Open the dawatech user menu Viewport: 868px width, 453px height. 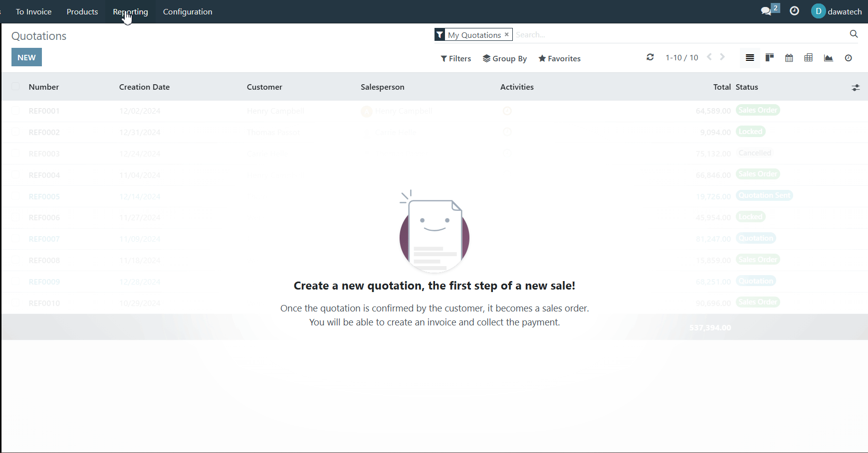pos(837,11)
